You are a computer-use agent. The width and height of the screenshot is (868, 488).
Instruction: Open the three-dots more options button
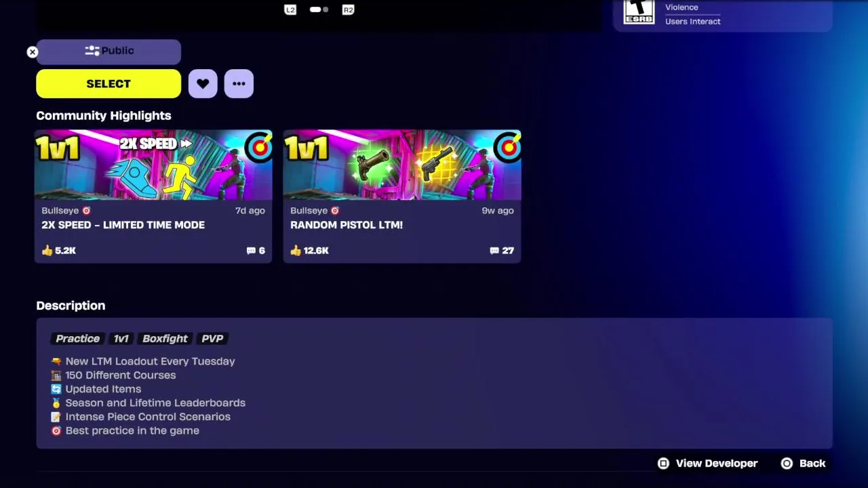(x=239, y=84)
